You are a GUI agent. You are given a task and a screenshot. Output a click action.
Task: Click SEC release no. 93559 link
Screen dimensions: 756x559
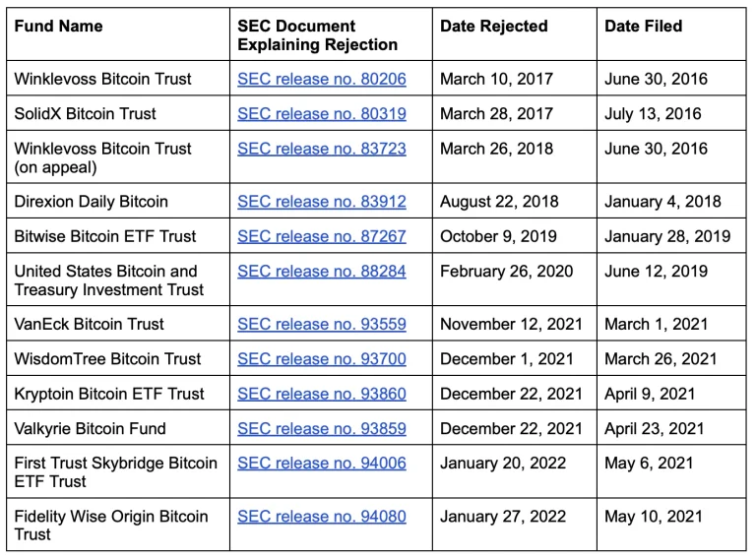coord(321,324)
